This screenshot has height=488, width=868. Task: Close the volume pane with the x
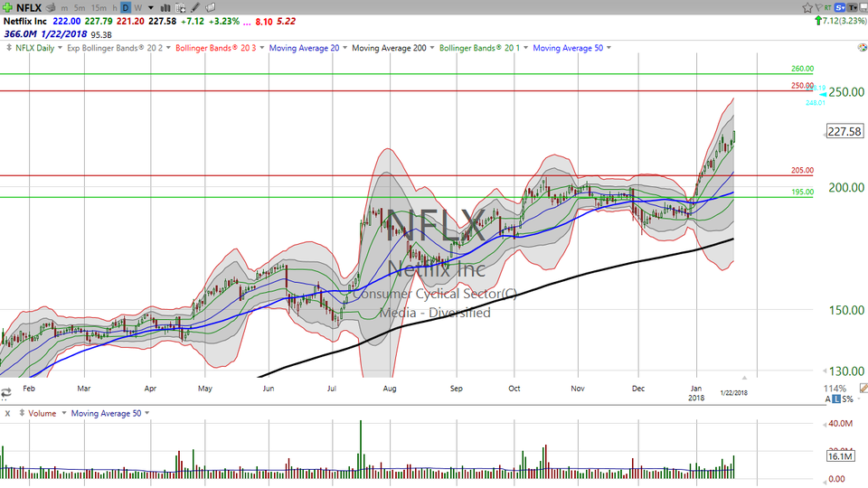(8, 413)
